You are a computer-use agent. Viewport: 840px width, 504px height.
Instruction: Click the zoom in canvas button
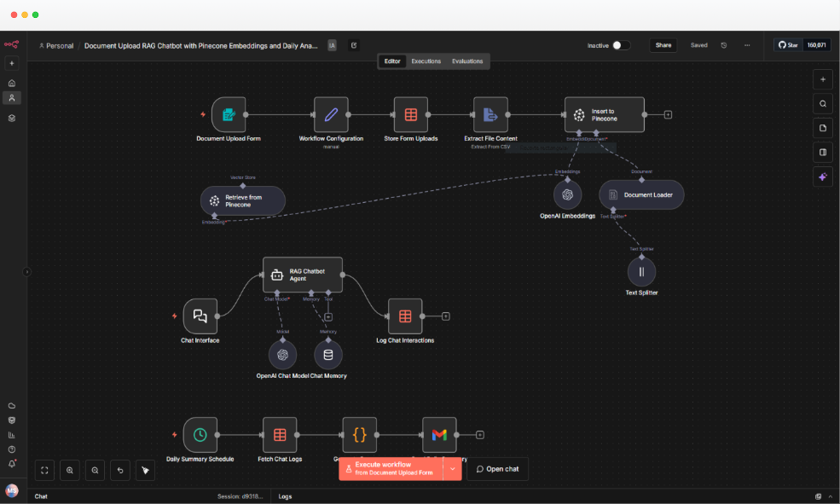(70, 470)
